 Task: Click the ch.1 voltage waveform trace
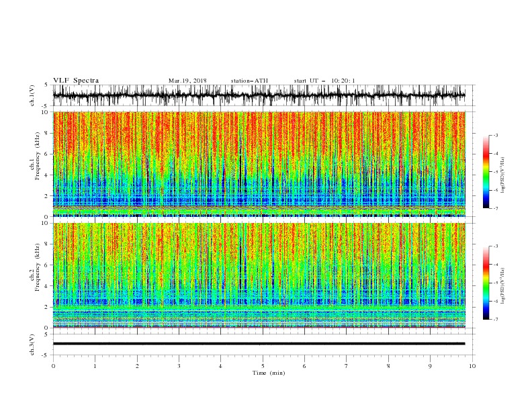coord(259,95)
